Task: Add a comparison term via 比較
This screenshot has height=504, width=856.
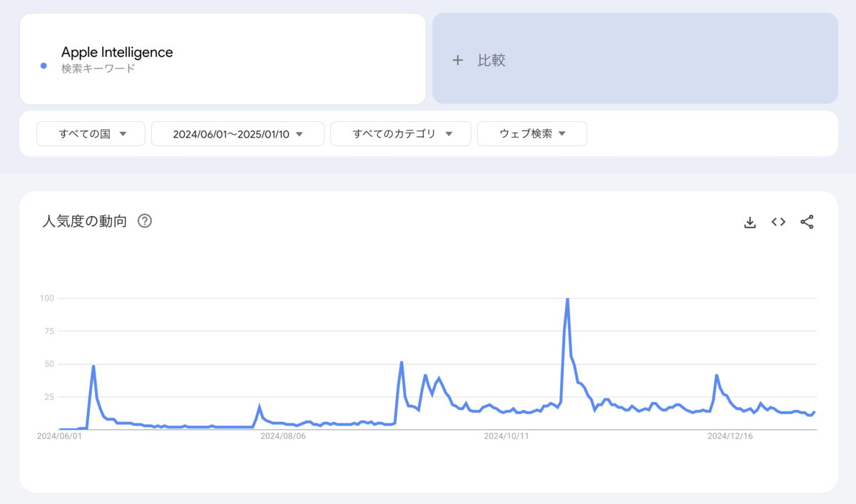Action: [491, 61]
